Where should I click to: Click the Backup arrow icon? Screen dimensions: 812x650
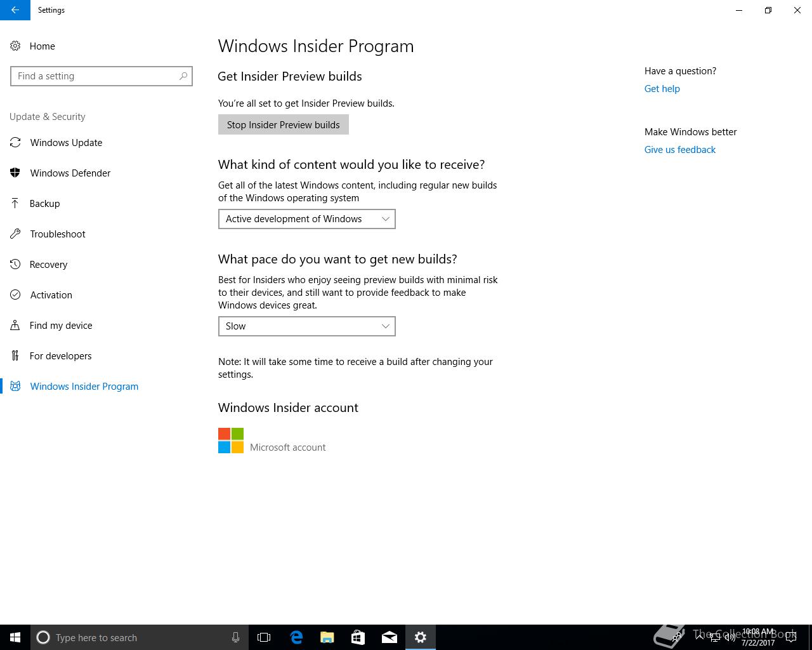pyautogui.click(x=15, y=204)
